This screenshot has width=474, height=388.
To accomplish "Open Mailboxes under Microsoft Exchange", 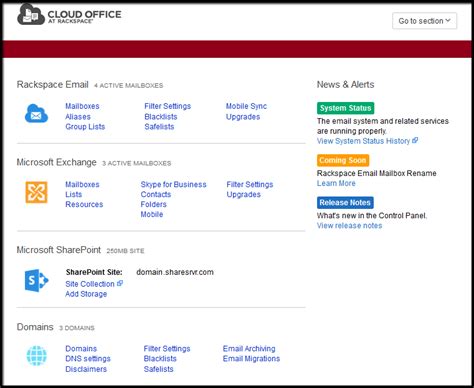I will pos(82,185).
